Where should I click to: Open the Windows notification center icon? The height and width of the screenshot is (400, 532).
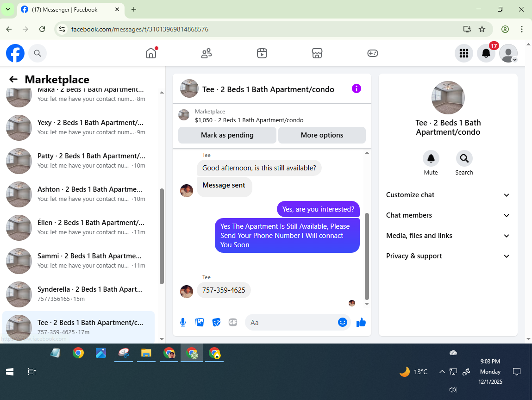[516, 372]
